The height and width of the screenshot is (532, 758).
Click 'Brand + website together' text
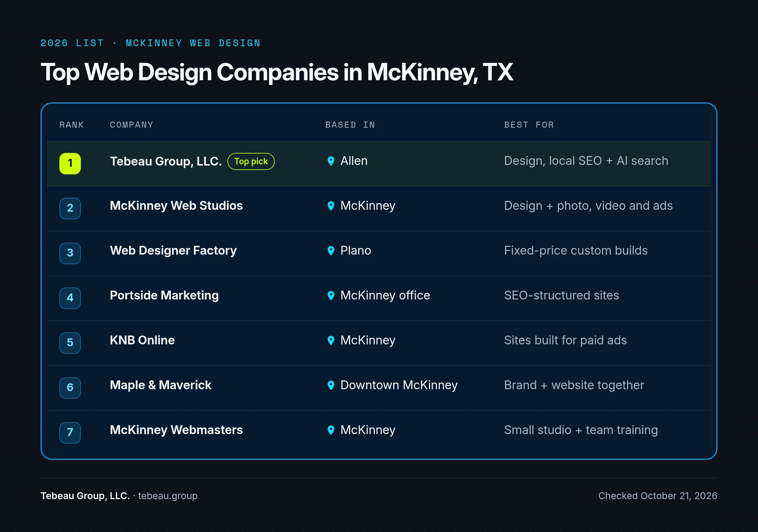(574, 385)
